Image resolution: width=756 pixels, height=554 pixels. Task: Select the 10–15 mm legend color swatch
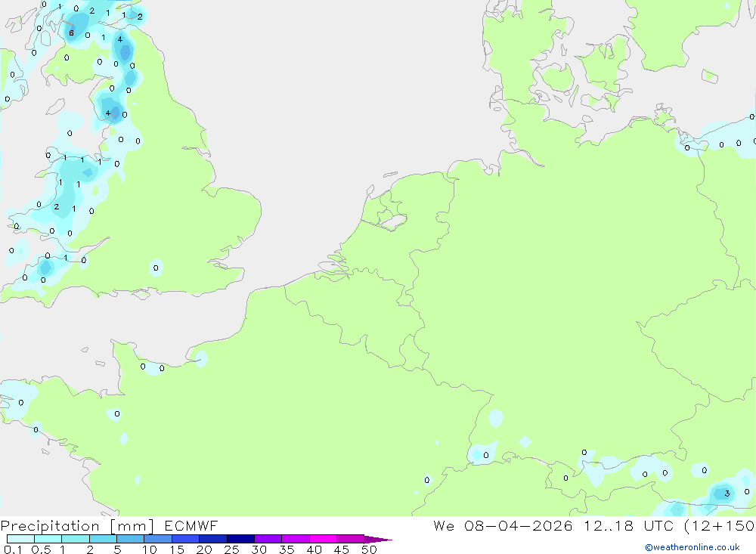tap(158, 539)
